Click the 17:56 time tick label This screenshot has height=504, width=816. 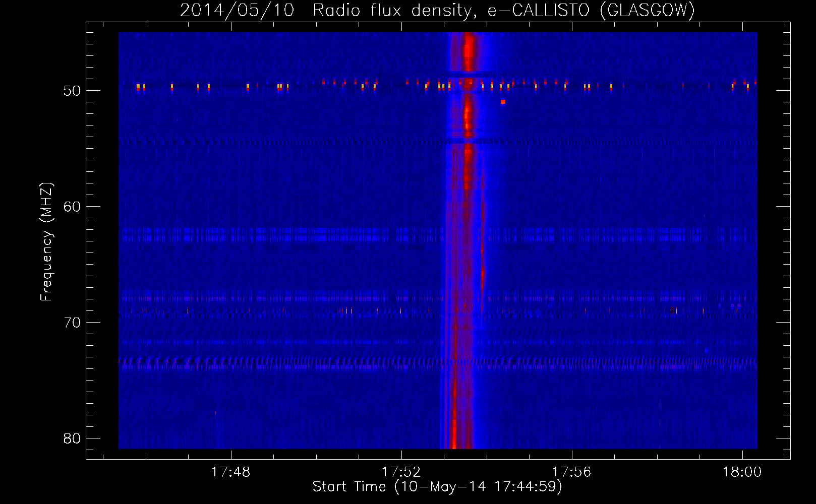572,472
